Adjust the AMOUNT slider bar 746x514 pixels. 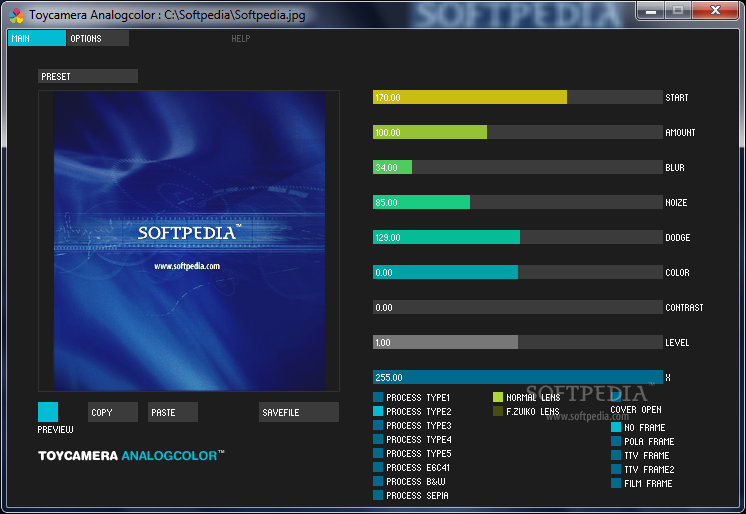(518, 132)
